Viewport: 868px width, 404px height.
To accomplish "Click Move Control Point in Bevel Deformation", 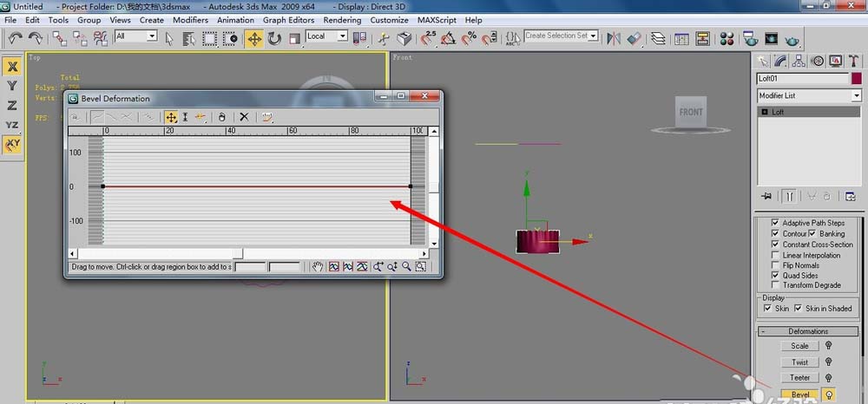I will click(x=171, y=117).
